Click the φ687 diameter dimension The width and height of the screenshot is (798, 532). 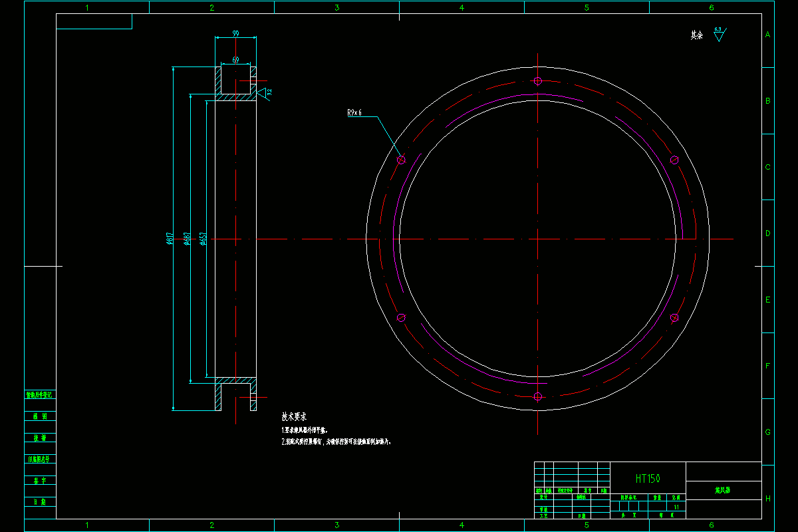(188, 239)
